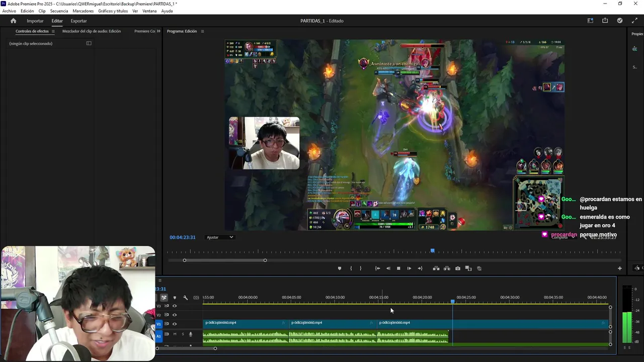This screenshot has height=362, width=644.
Task: Click the Lift button
Action: coord(436,268)
